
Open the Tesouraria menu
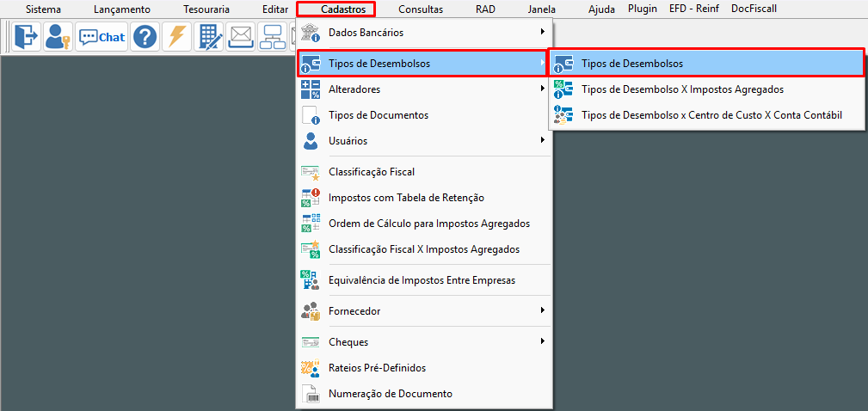(x=206, y=9)
